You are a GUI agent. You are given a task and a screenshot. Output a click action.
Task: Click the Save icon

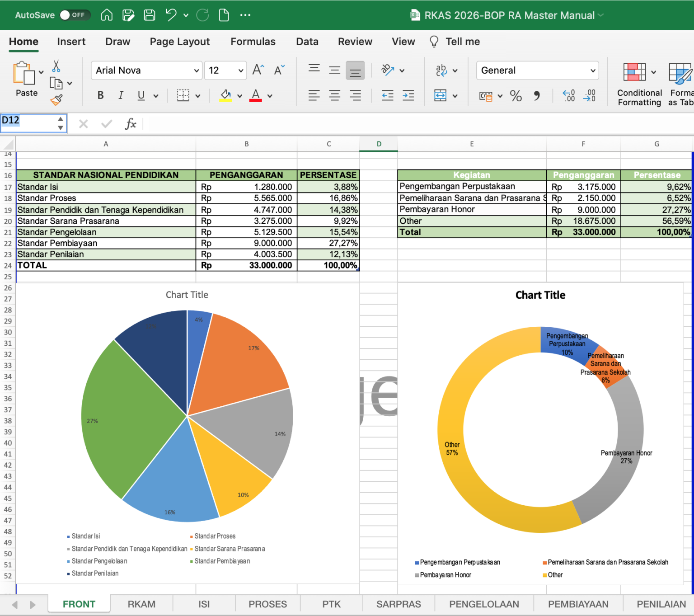pyautogui.click(x=149, y=15)
